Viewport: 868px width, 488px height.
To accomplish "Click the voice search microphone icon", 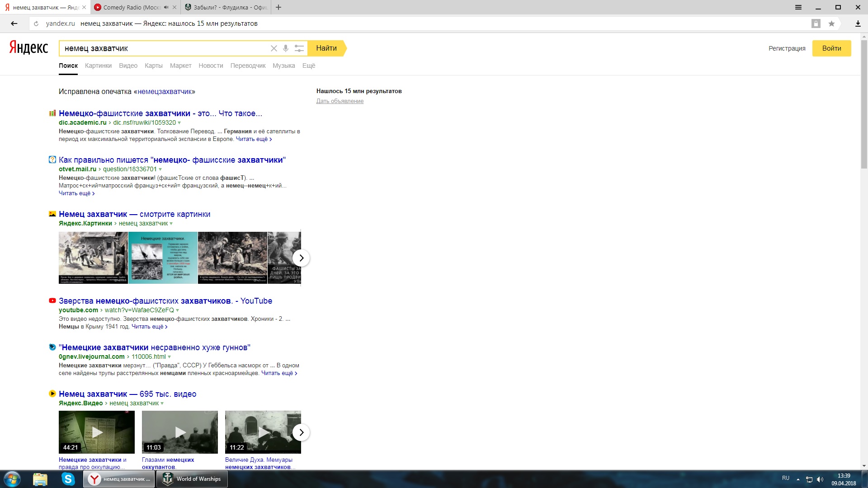I will (x=286, y=48).
